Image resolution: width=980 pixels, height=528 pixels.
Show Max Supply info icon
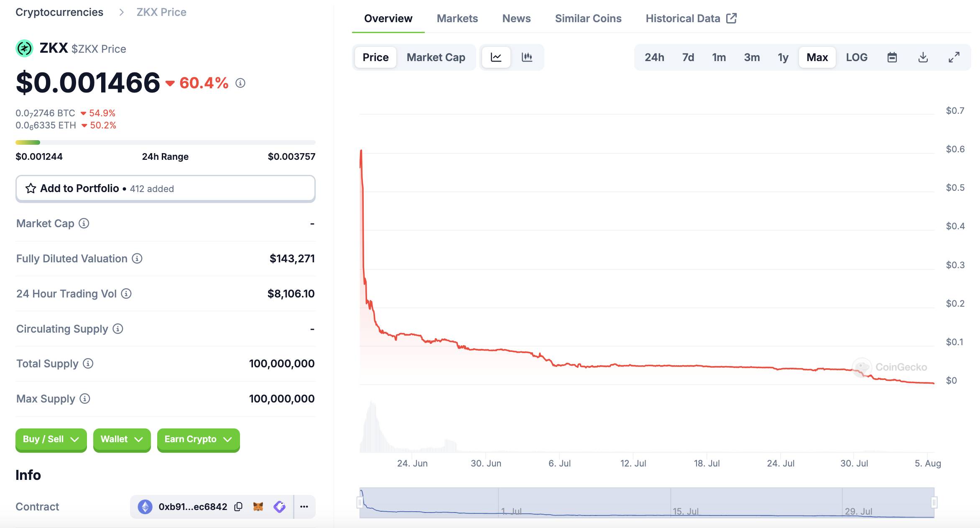85,399
